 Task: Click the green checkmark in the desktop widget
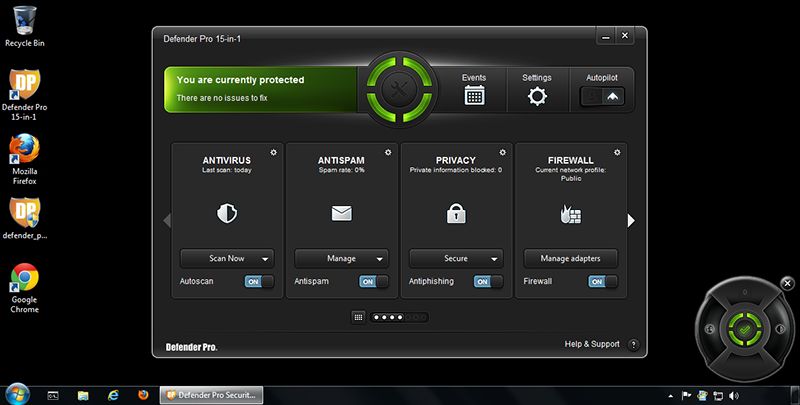[744, 330]
